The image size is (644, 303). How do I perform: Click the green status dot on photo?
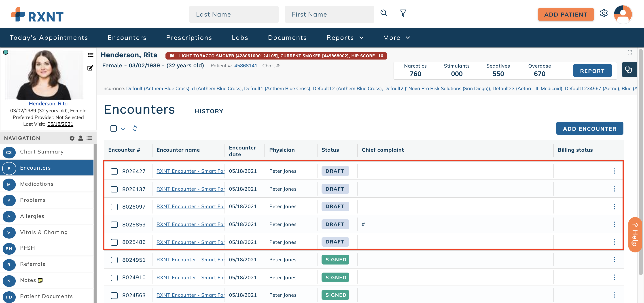6,52
